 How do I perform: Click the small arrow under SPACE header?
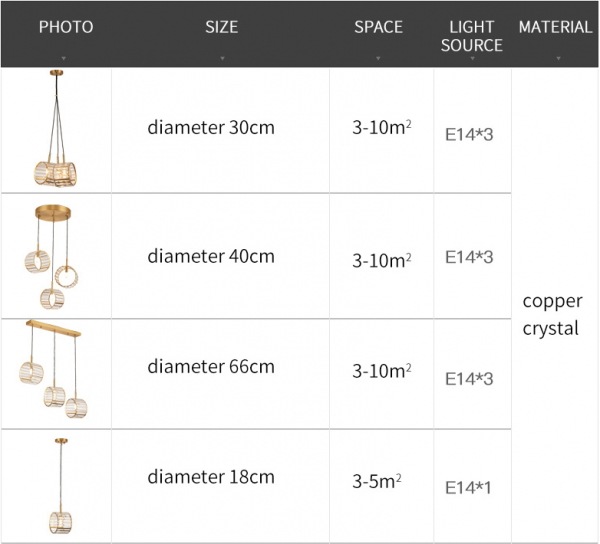pos(378,59)
